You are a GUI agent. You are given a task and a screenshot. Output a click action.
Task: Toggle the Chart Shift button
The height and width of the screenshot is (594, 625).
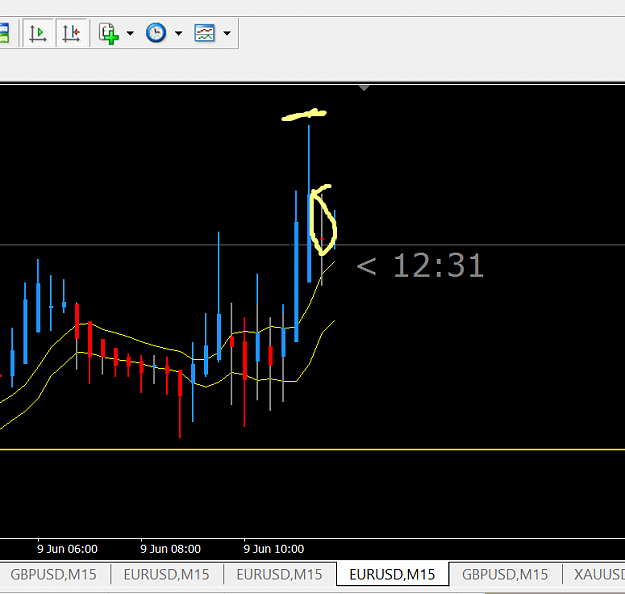pos(71,33)
